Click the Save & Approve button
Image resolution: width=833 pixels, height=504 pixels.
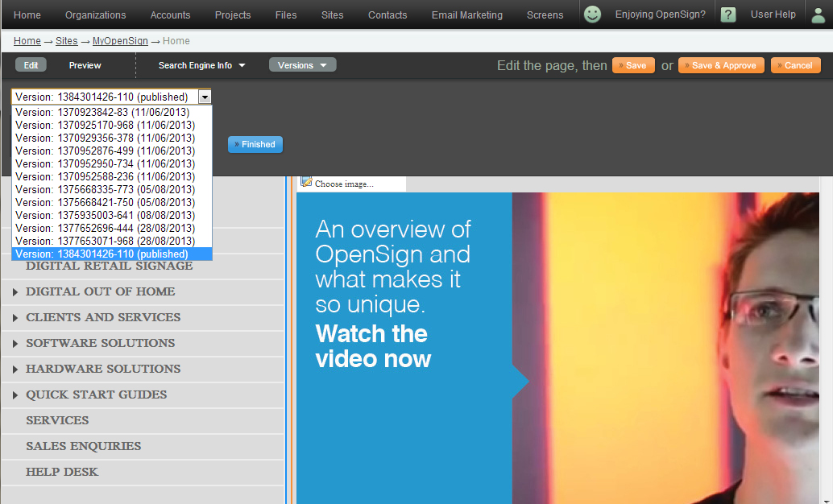[x=721, y=65]
